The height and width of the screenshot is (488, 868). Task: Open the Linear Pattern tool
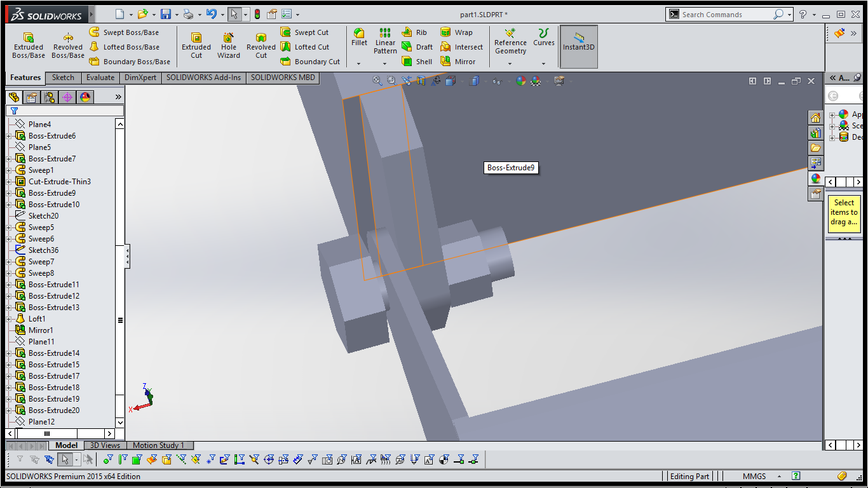coord(385,41)
